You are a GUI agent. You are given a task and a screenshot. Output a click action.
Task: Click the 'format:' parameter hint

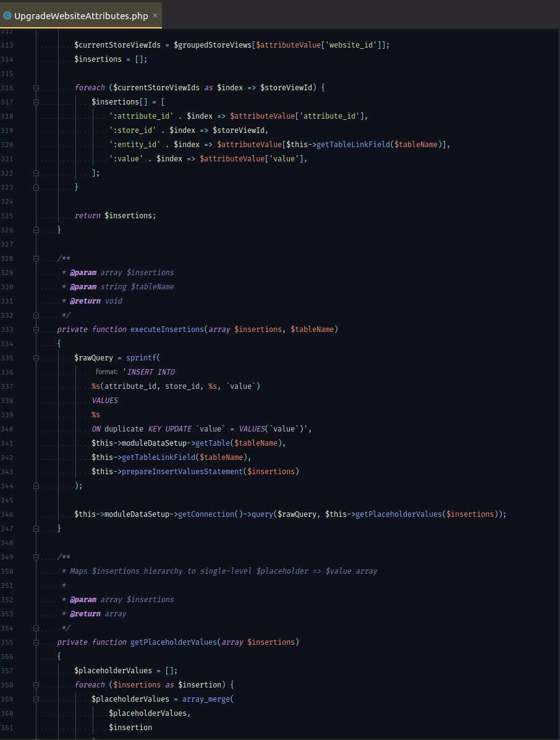click(106, 372)
